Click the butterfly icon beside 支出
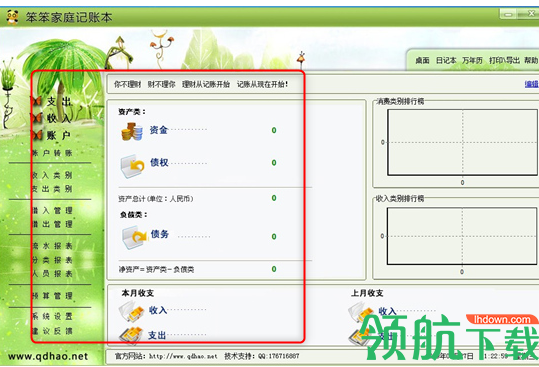Viewport: 539px width, 367px height. tap(37, 101)
